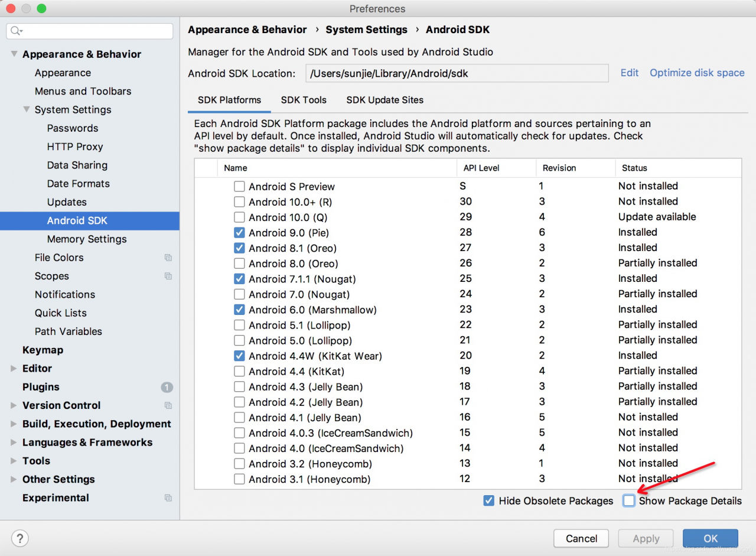Check the Android 10.0+ (R) checkbox
756x556 pixels.
tap(239, 201)
